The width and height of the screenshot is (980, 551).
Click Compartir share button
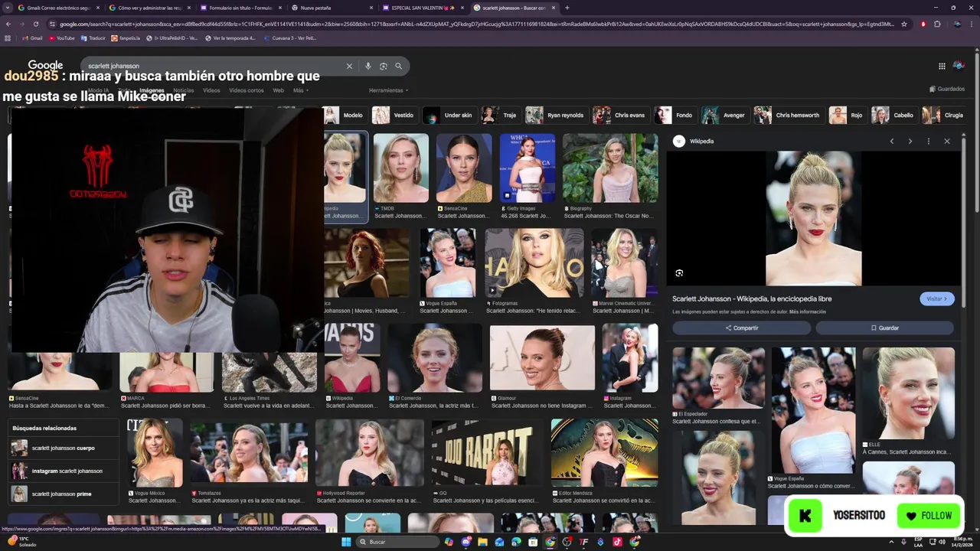tap(741, 328)
